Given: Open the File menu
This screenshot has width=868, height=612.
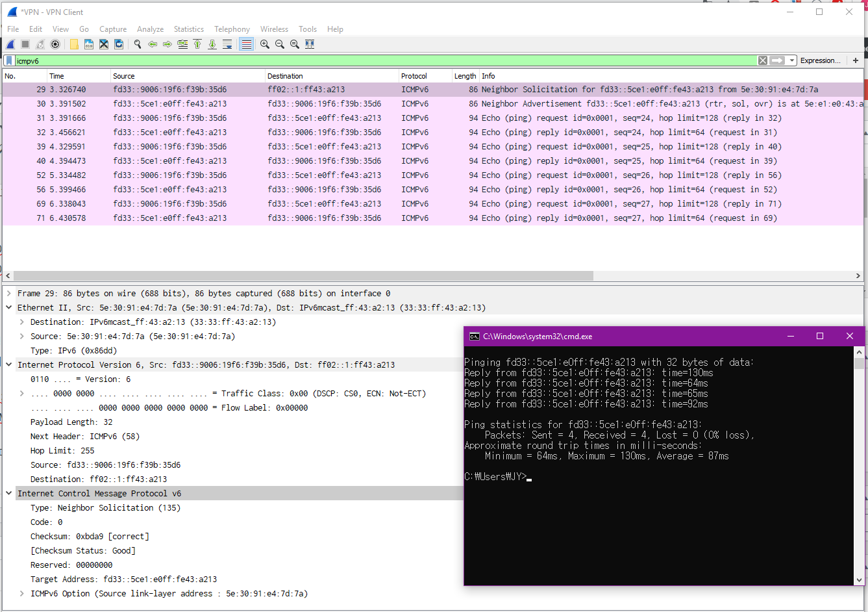Looking at the screenshot, I should tap(13, 29).
